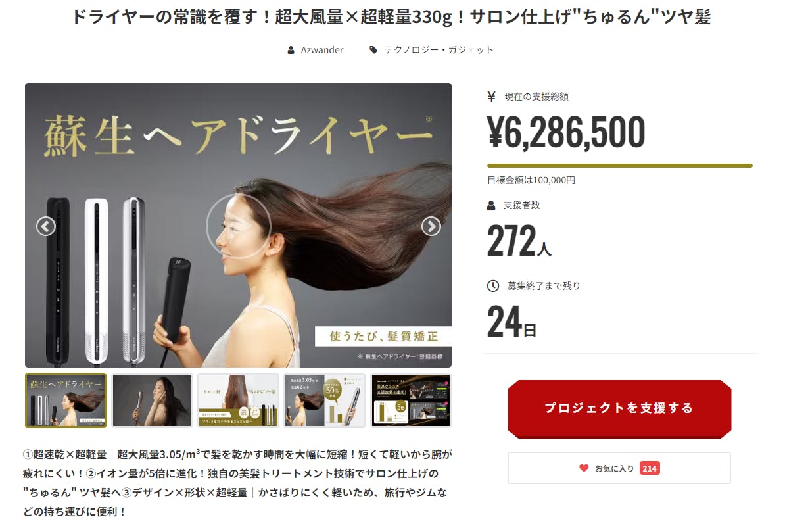Image resolution: width=785 pixels, height=532 pixels.
Task: Click the main 蘇生ヘアドライヤー carousel image
Action: pos(238,225)
